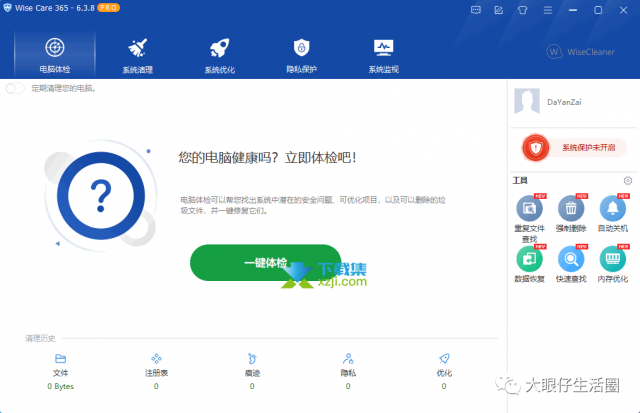
Task: Click the 痕迹 traces history icon
Action: 252,359
